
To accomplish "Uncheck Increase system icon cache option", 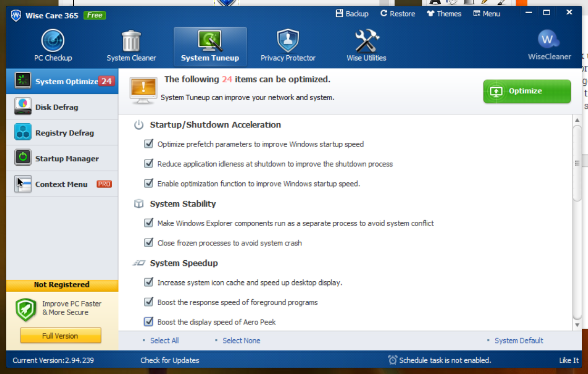I will click(149, 282).
